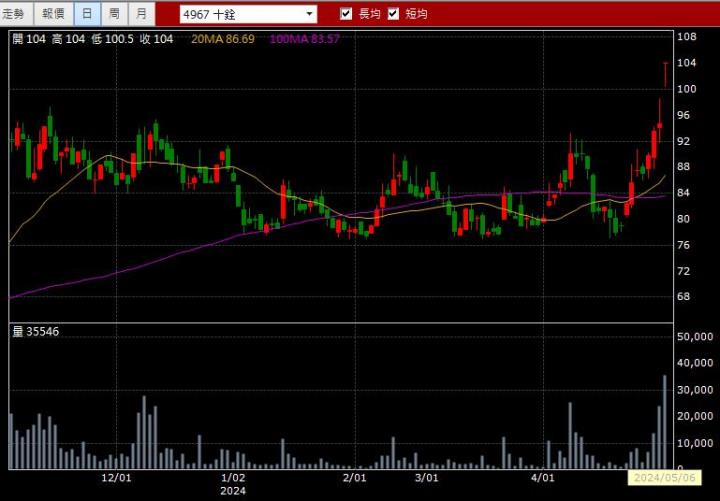Image resolution: width=720 pixels, height=501 pixels.
Task: Open the 報價 quote tab
Action: click(x=54, y=14)
